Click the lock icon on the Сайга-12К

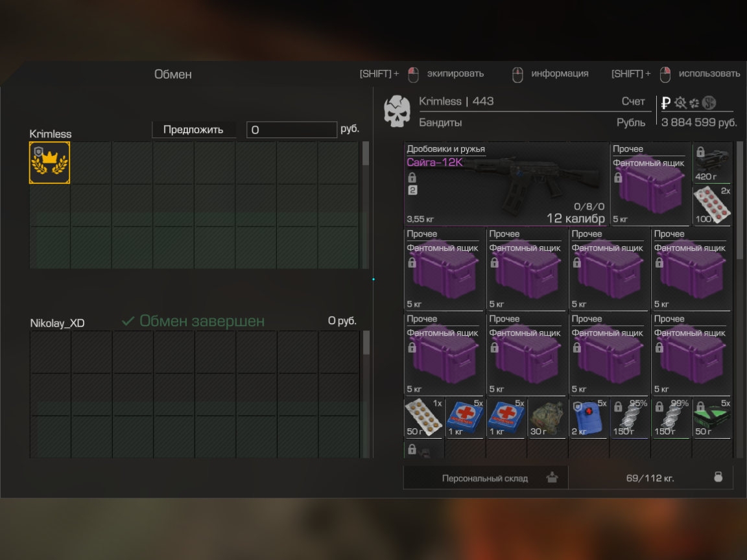coord(412,178)
